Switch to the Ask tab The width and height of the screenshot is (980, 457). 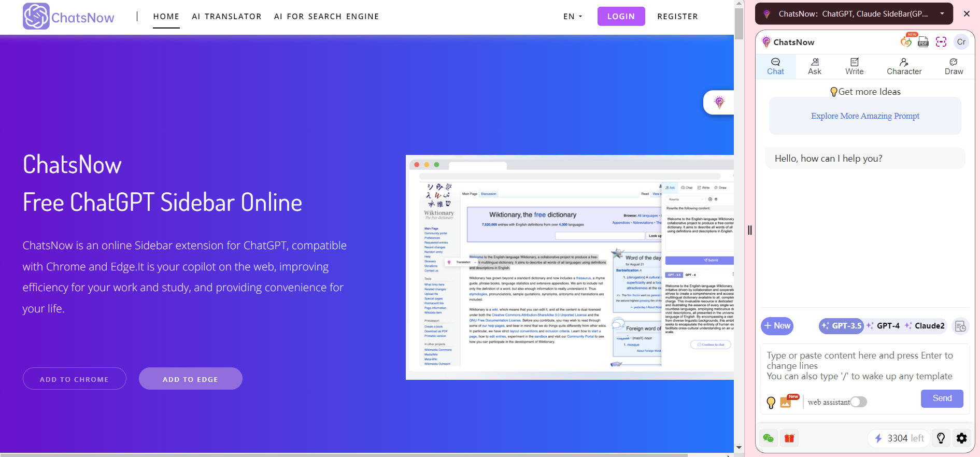click(x=815, y=67)
